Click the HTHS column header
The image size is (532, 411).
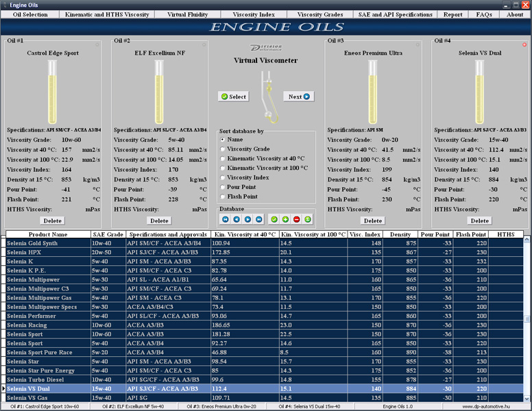[x=506, y=234]
